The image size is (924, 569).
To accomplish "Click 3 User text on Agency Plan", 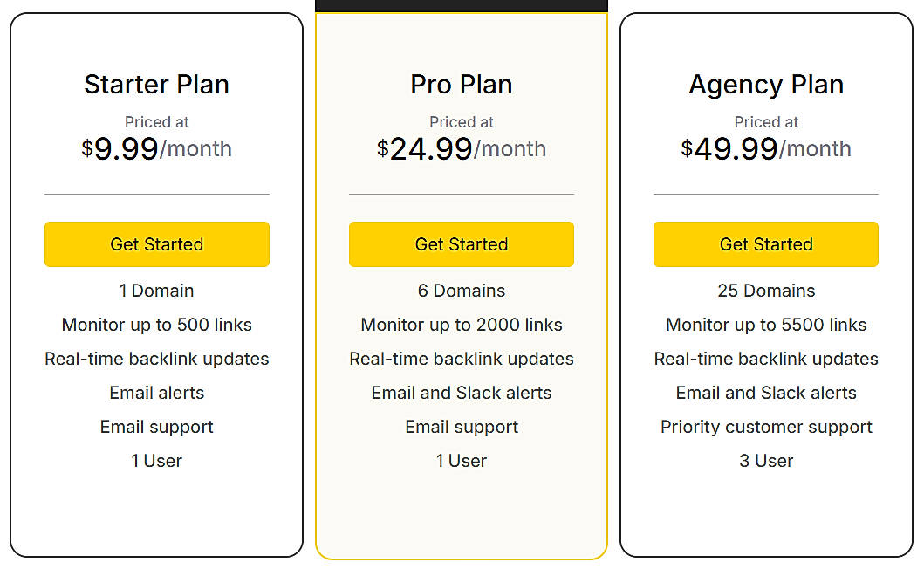I will click(765, 461).
